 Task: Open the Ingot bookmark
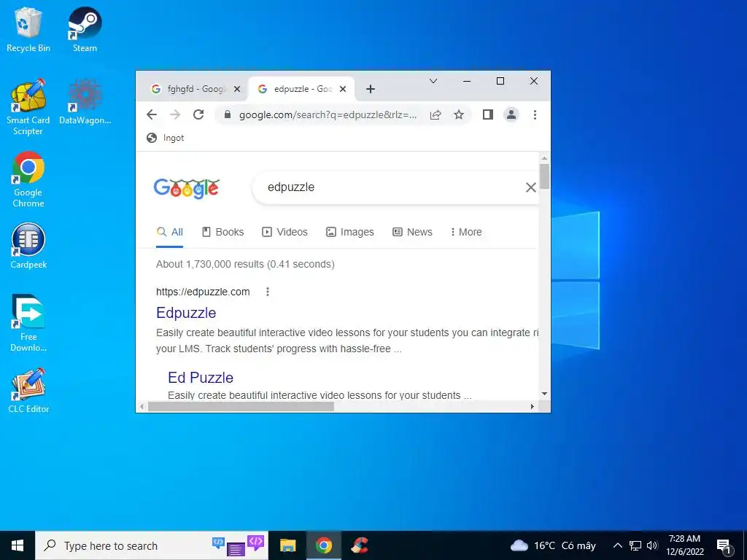point(166,138)
